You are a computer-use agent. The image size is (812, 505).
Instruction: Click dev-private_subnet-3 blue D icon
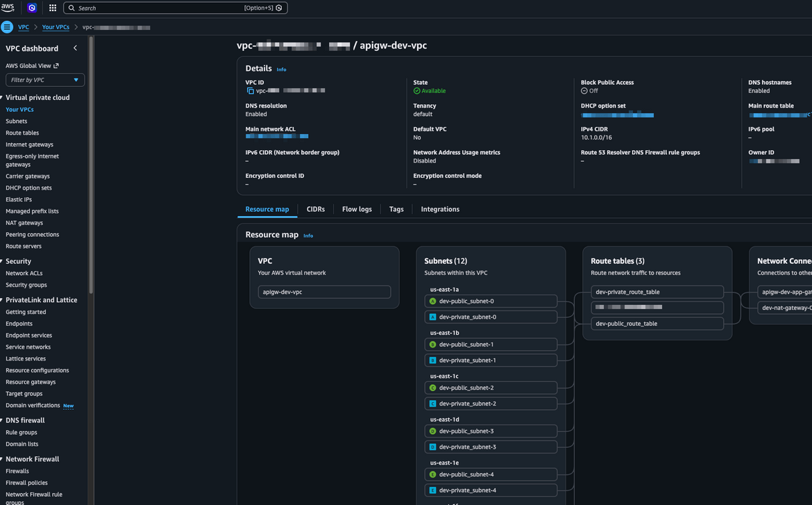pyautogui.click(x=433, y=447)
